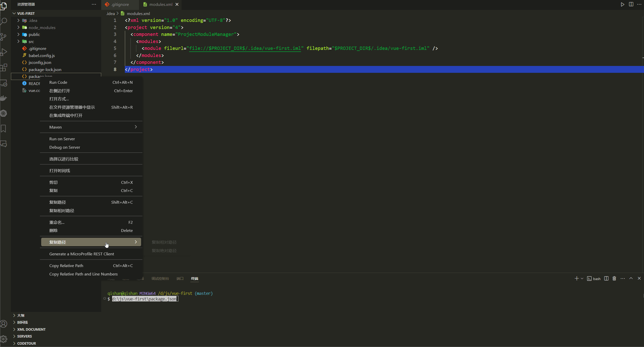
Task: Expand the XML DOCUMENT section
Action: (x=31, y=329)
